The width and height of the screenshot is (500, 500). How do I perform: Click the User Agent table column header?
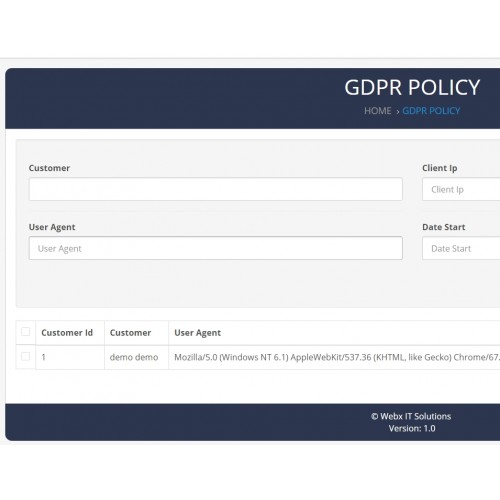click(x=198, y=333)
